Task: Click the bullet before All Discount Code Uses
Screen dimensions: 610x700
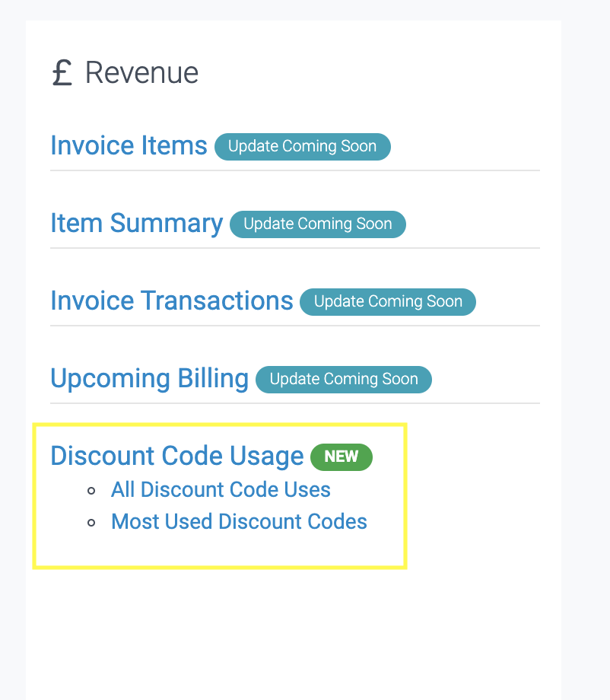Action: (92, 491)
